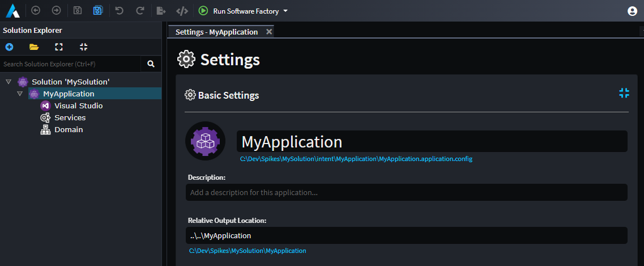Click the user account profile icon
Viewport: 644px width, 266px height.
pyautogui.click(x=632, y=11)
